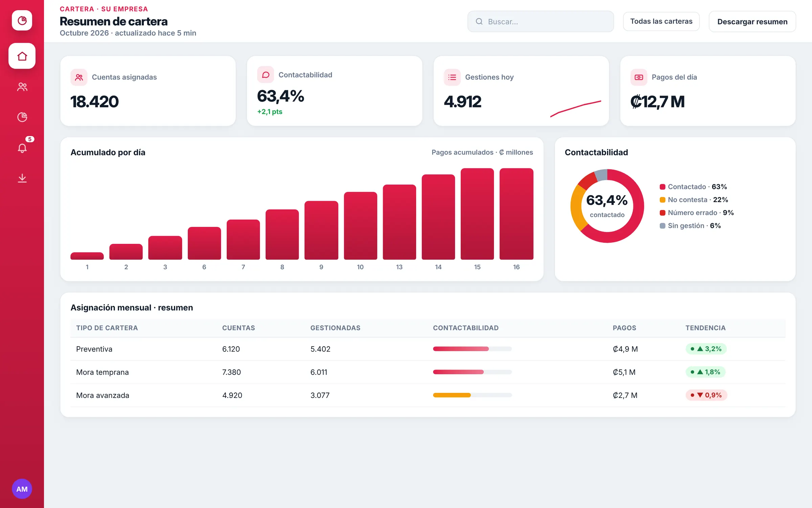Screen dimensions: 812x508
Task: Sort by GESTIONADAS column header
Action: 335,328
